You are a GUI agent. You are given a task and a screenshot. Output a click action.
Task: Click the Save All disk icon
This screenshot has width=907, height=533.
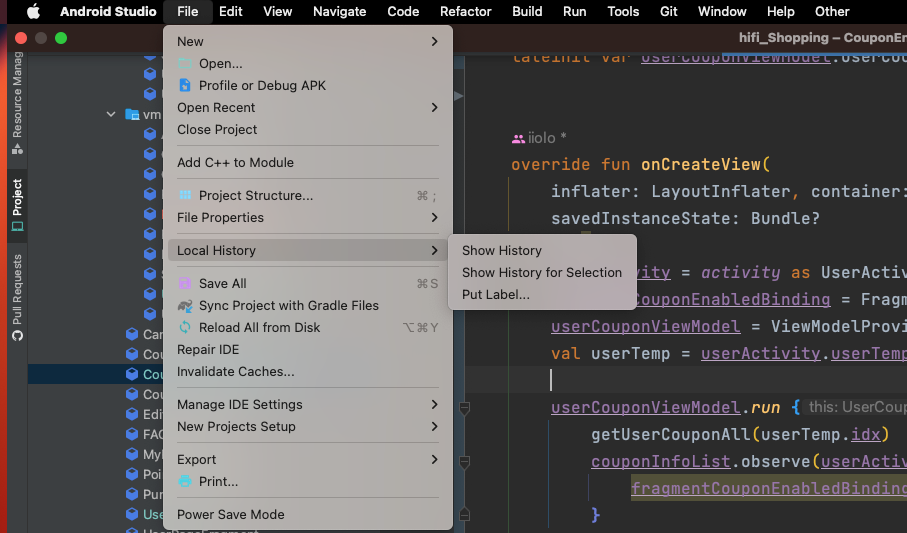185,283
